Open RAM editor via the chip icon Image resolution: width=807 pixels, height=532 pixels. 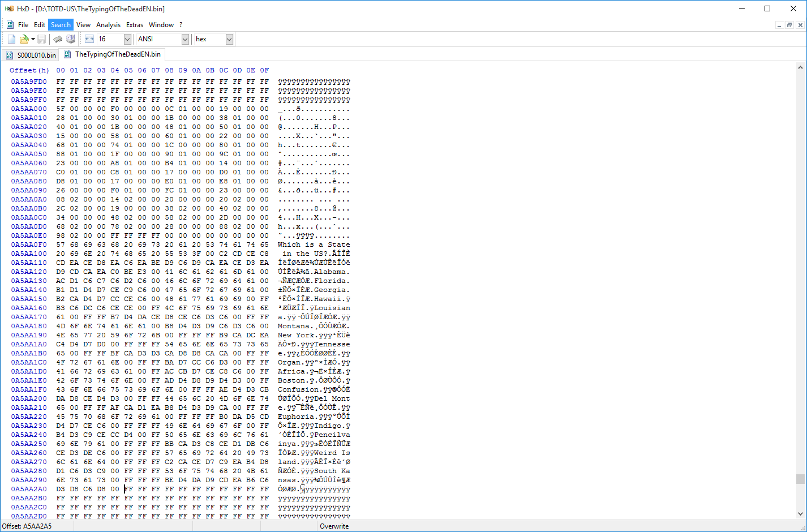point(58,39)
